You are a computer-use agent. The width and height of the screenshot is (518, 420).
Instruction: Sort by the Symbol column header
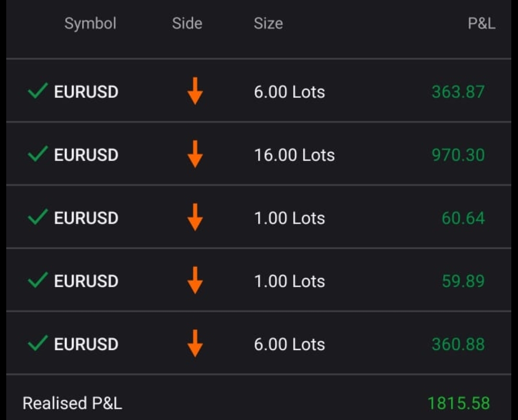pyautogui.click(x=90, y=23)
